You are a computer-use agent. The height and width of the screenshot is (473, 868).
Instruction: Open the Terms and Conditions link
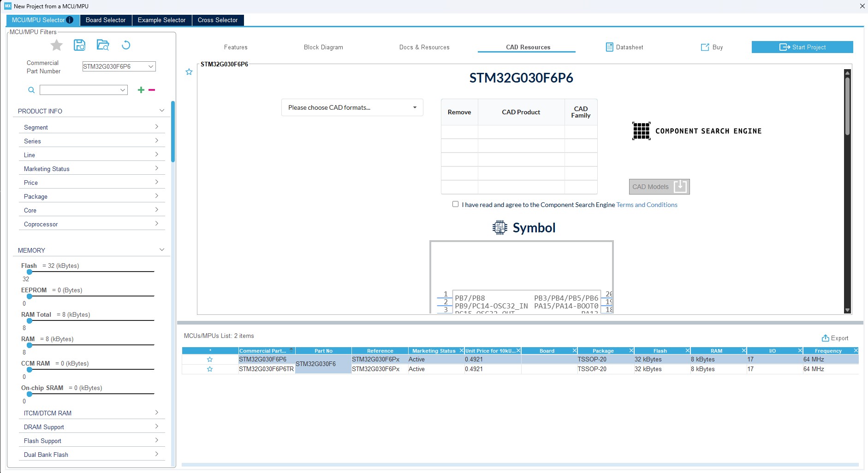point(647,205)
